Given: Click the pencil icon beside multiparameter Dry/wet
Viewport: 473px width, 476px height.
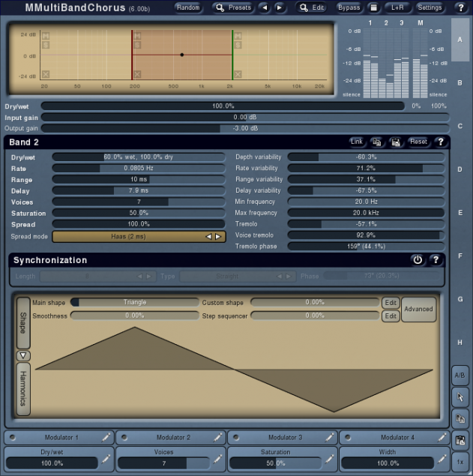Looking at the screenshot, I should click(x=106, y=460).
